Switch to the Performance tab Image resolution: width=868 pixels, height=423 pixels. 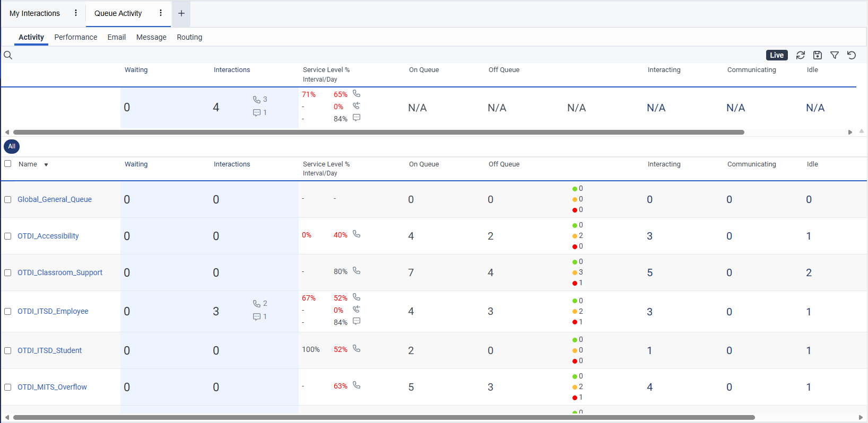pyautogui.click(x=75, y=37)
